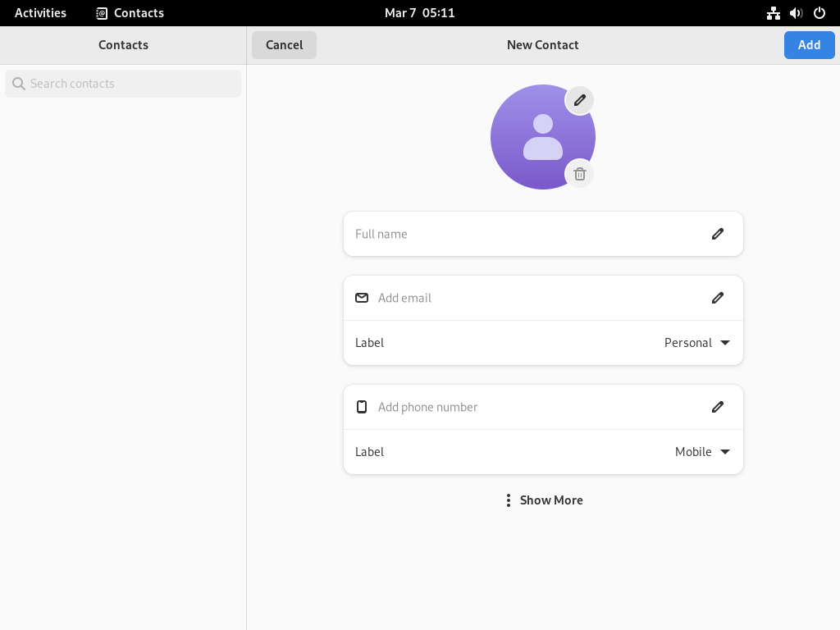Cancel the new contact
Image resolution: width=840 pixels, height=630 pixels.
tap(284, 45)
